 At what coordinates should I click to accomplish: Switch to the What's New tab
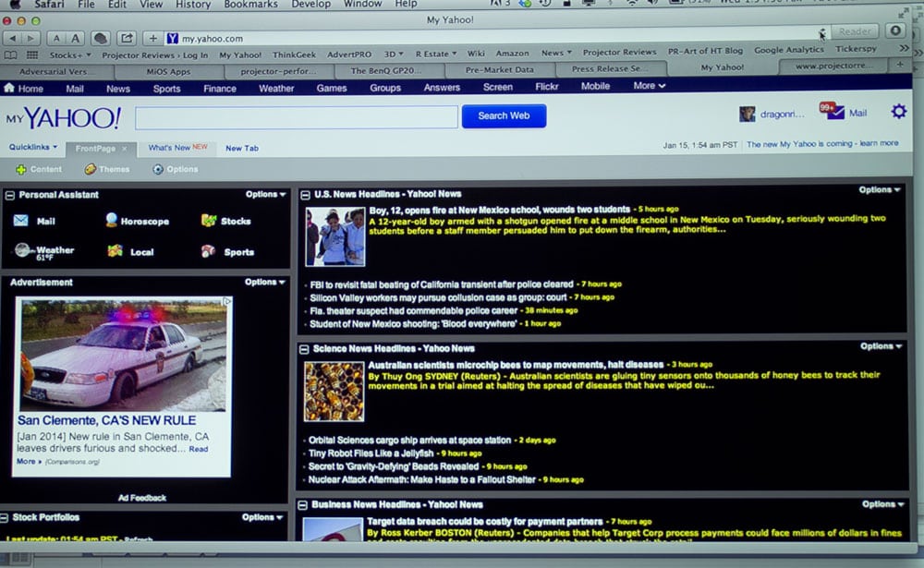click(176, 148)
